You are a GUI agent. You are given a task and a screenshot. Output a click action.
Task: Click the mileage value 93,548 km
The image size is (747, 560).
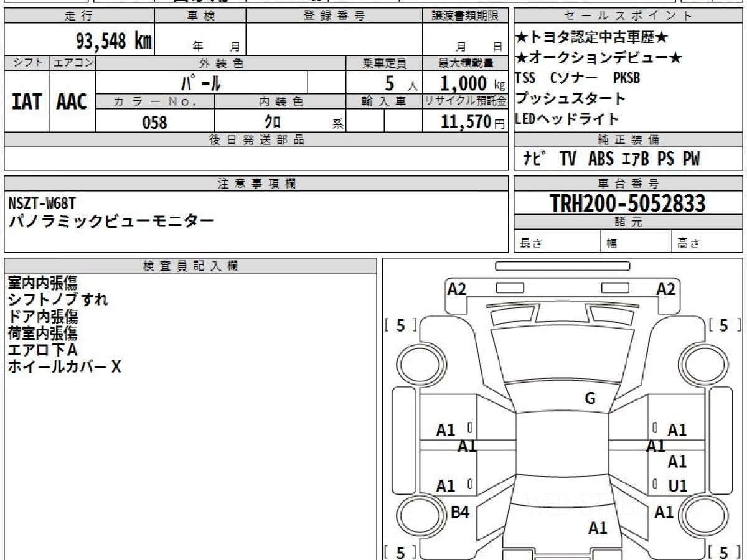(114, 42)
